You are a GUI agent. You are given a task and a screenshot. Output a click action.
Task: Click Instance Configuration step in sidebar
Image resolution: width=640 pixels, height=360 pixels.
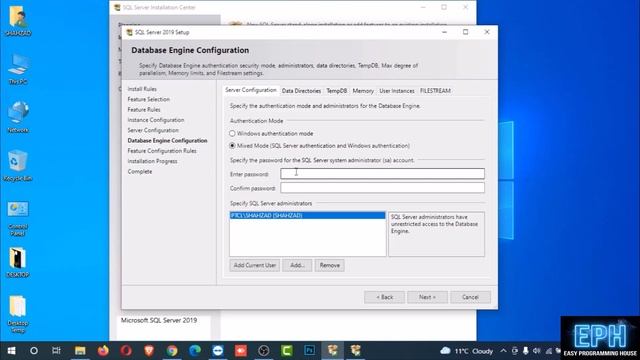coord(156,120)
